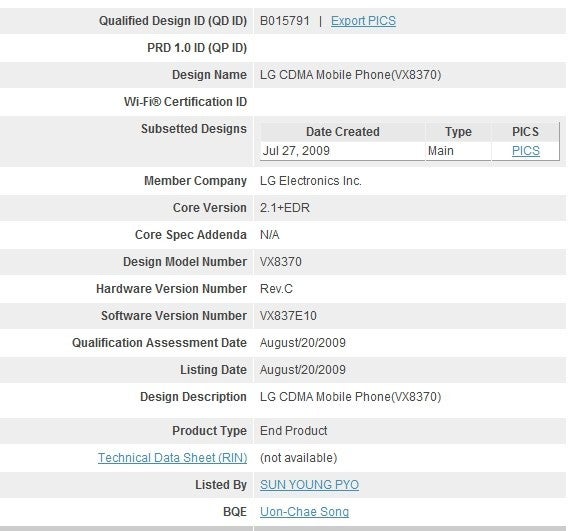Click the Member Company value LG Electronics Inc.

(311, 181)
